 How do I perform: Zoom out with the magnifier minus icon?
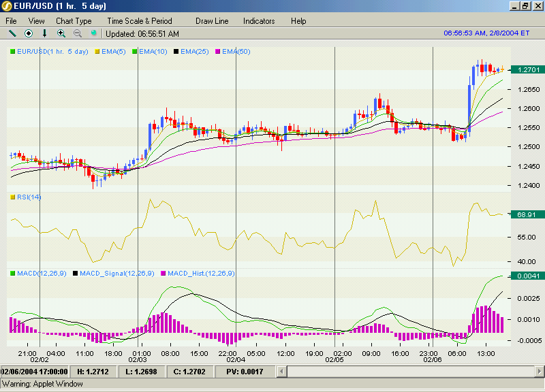[78, 33]
